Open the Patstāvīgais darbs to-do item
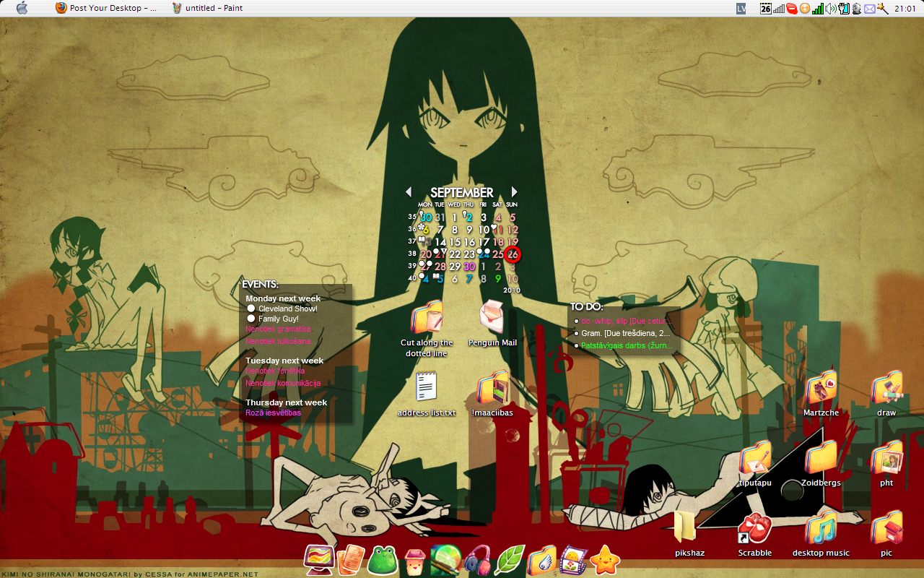Image resolution: width=924 pixels, height=578 pixels. (627, 345)
